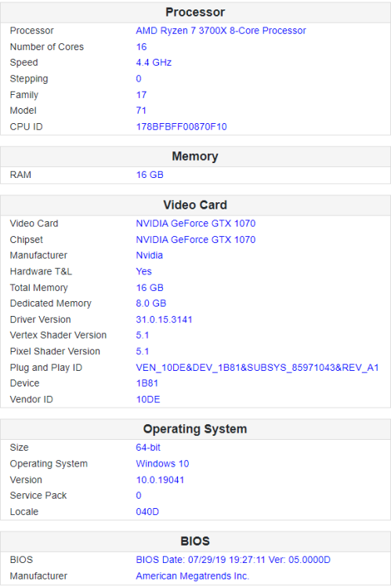Click Manufacturer label in Video Card section
Image resolution: width=391 pixels, height=588 pixels.
(x=38, y=256)
